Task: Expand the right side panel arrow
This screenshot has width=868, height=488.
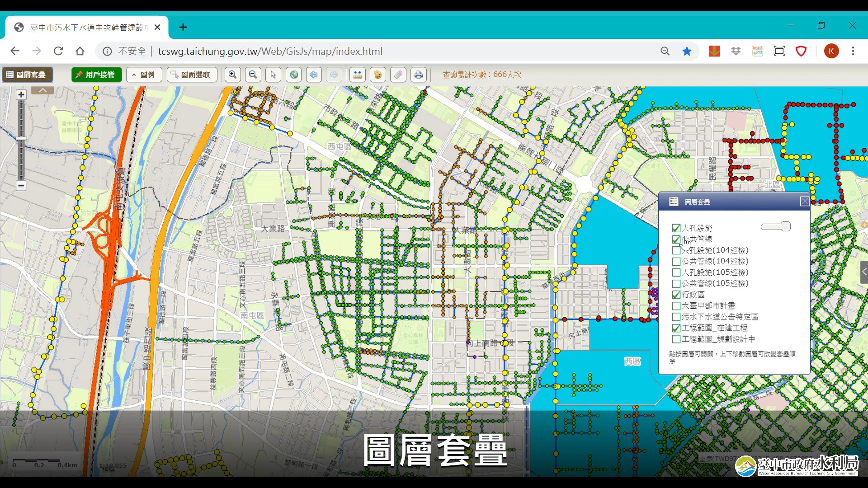Action: coord(864,272)
